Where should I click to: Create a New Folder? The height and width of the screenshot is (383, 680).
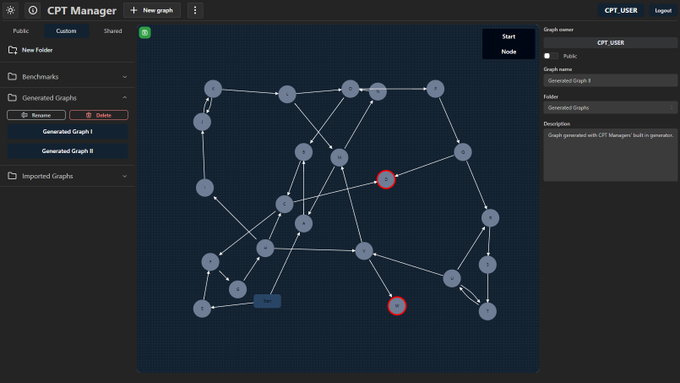pos(30,50)
